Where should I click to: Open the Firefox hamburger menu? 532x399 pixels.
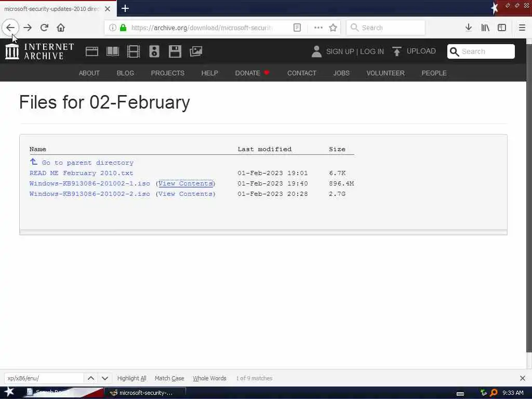coord(522,28)
